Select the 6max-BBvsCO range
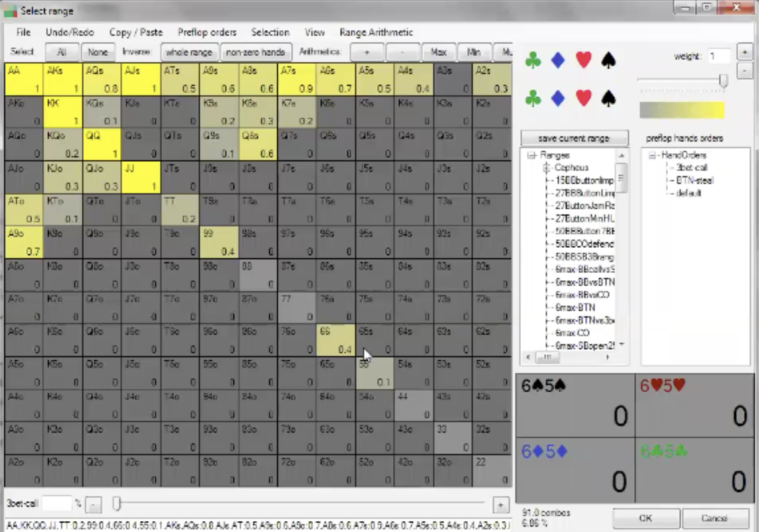 pos(582,295)
